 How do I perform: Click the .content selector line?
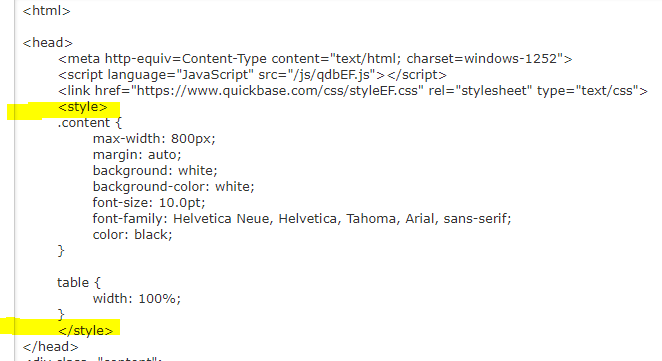[90, 123]
